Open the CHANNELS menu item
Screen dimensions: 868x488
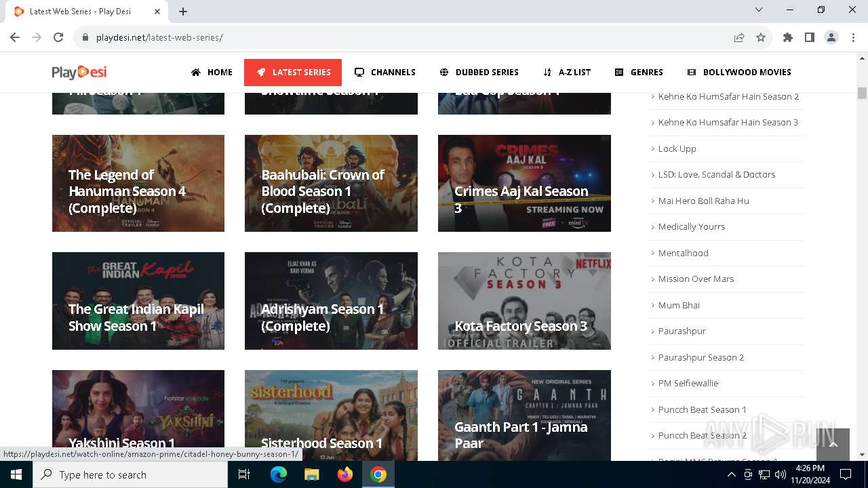tap(384, 72)
